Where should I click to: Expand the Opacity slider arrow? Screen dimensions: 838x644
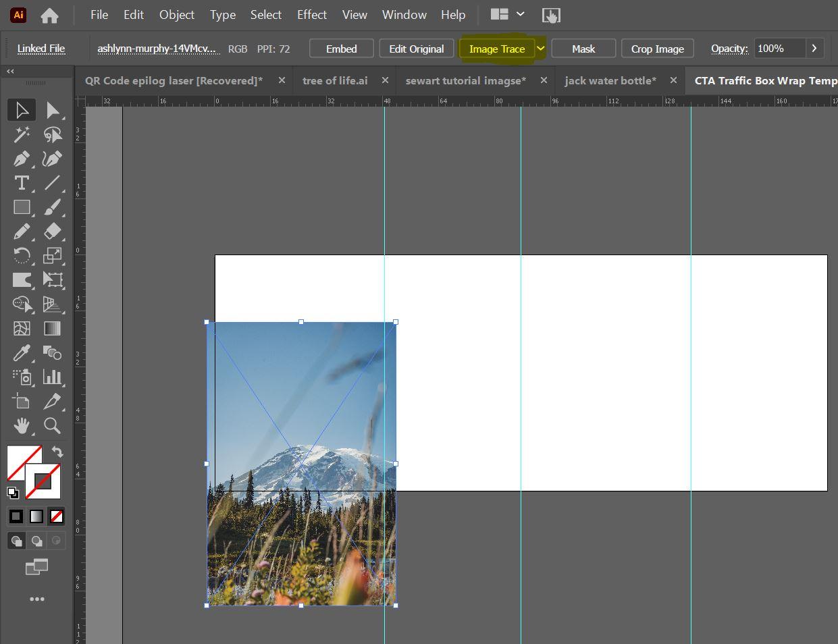point(814,49)
